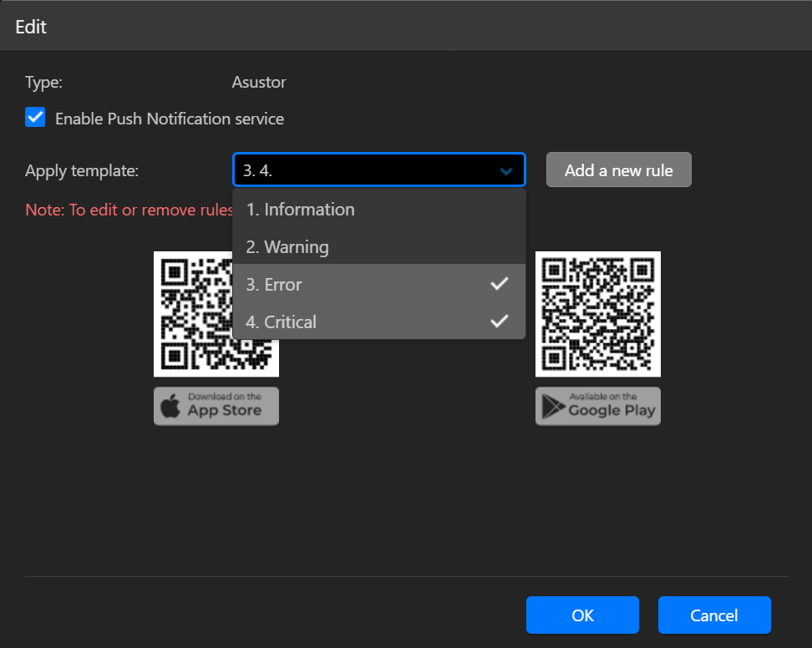This screenshot has width=812, height=648.
Task: Select 2. Warning from template list
Action: [x=379, y=247]
